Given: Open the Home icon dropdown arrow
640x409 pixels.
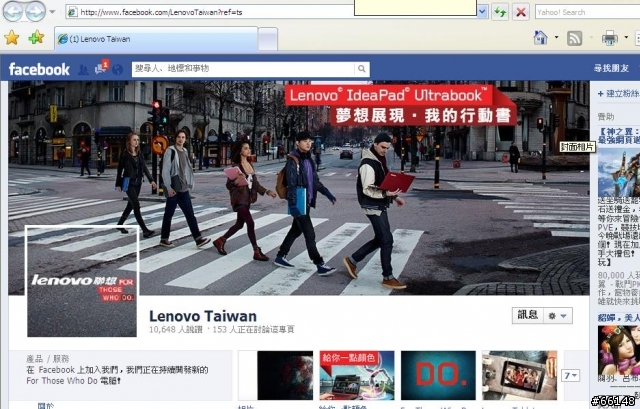Looking at the screenshot, I should point(556,38).
